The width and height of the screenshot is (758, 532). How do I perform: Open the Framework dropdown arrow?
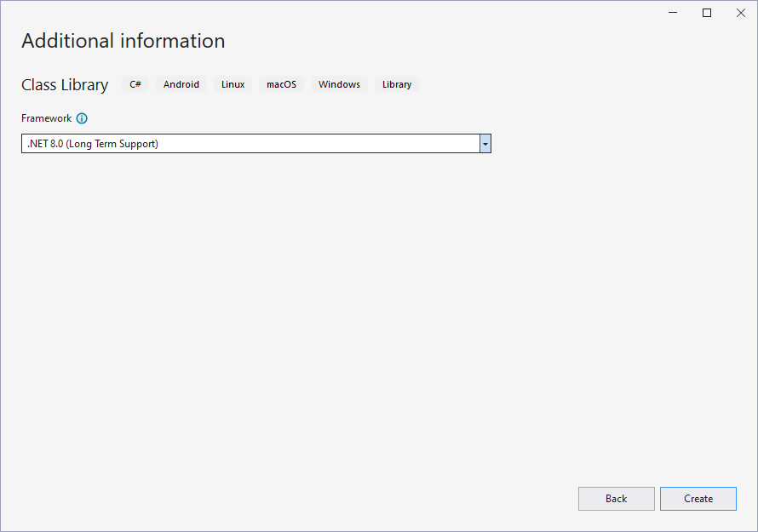[485, 144]
